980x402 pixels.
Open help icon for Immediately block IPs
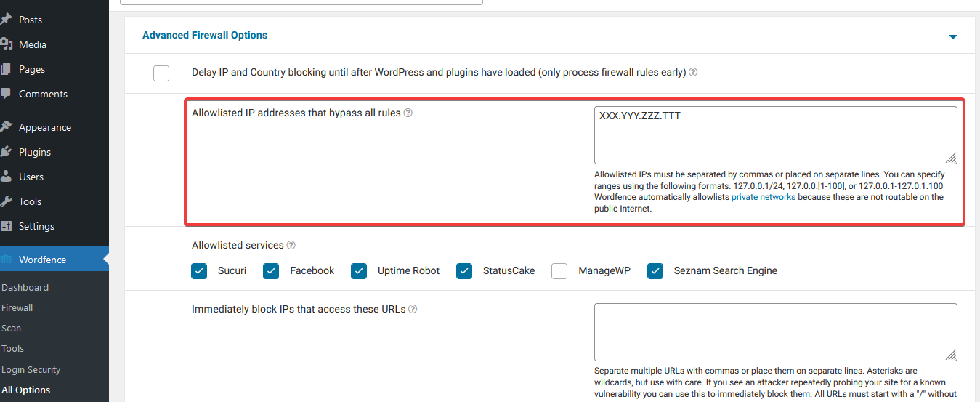click(413, 309)
